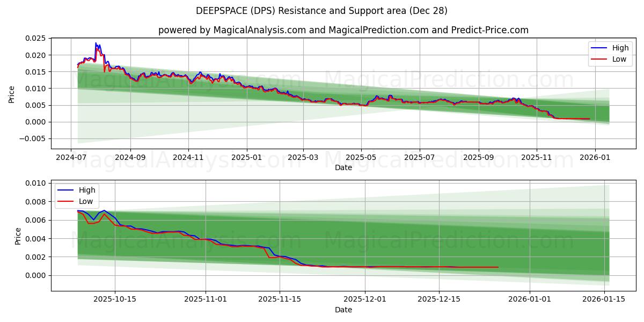The height and width of the screenshot is (322, 644).
Task: Click the '2025-12-15' tick label
Action: click(438, 299)
